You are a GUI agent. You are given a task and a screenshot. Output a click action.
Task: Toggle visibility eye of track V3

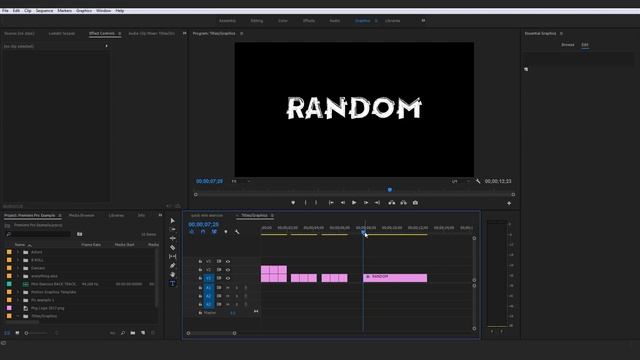coord(228,261)
